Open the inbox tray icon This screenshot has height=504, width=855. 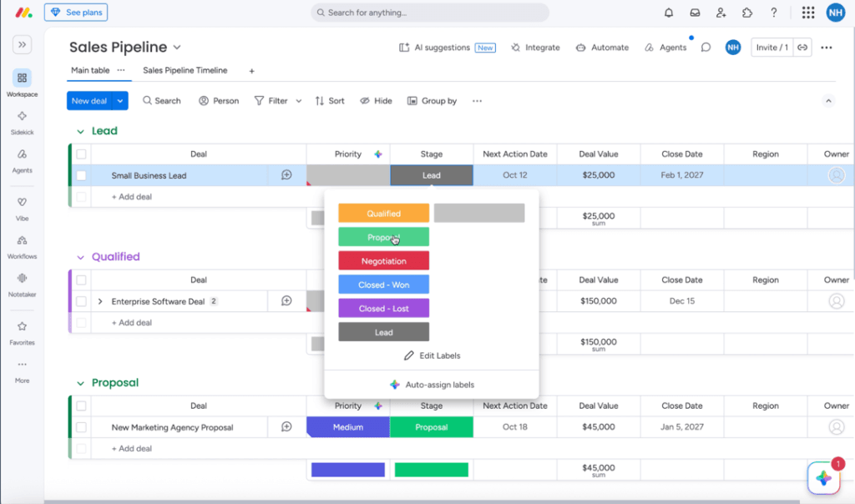click(x=695, y=13)
